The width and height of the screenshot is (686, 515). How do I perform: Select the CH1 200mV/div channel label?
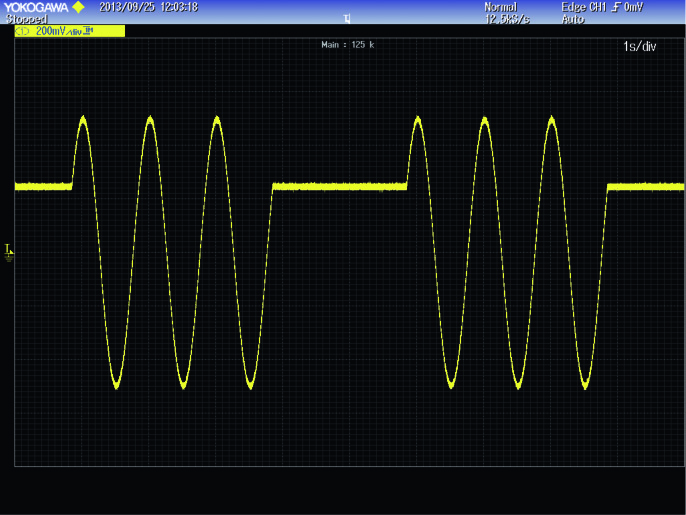coord(70,31)
